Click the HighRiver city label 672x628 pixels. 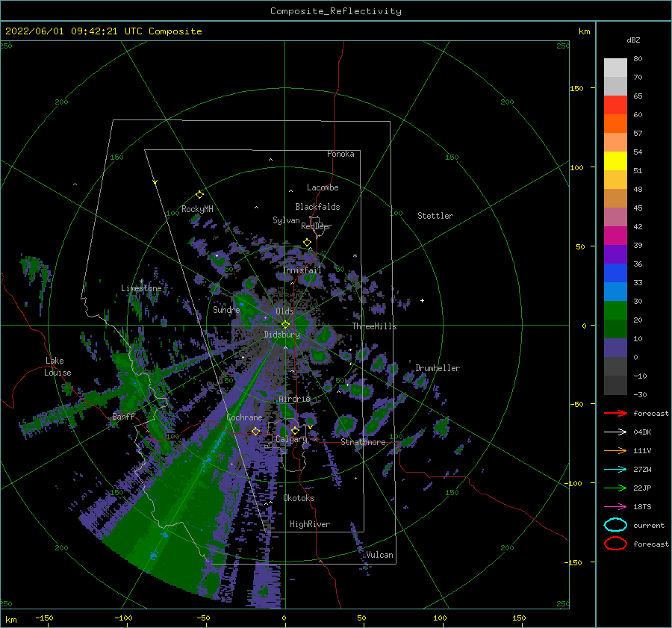tap(310, 524)
